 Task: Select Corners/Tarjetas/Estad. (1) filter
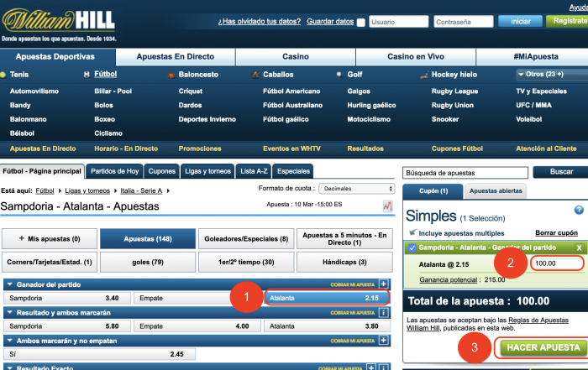point(50,262)
